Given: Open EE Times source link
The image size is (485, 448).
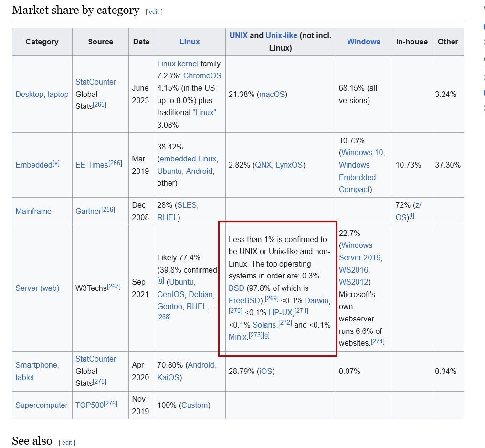Looking at the screenshot, I should [92, 165].
